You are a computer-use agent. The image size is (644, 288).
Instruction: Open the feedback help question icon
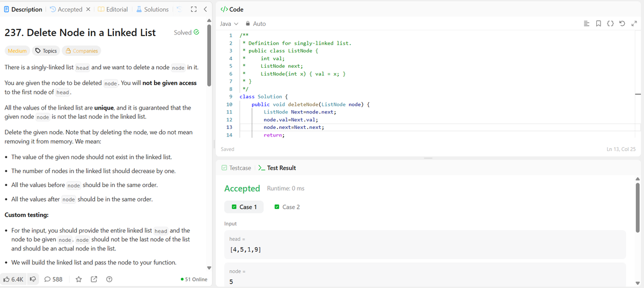point(109,279)
